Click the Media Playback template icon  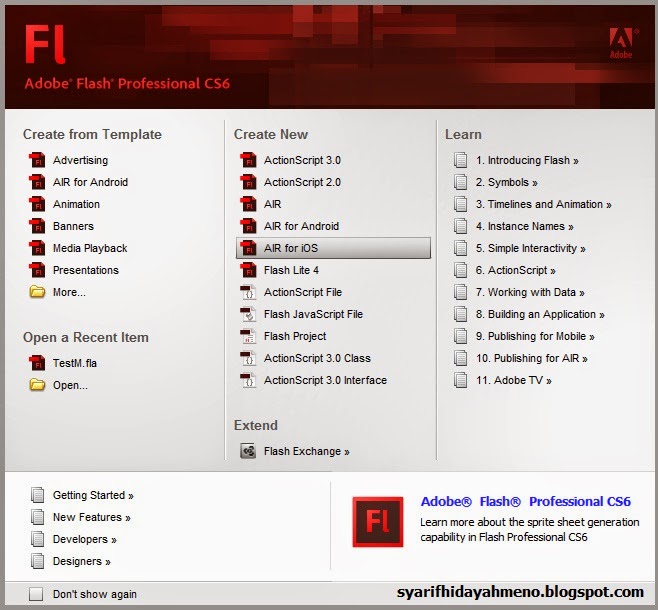click(37, 248)
